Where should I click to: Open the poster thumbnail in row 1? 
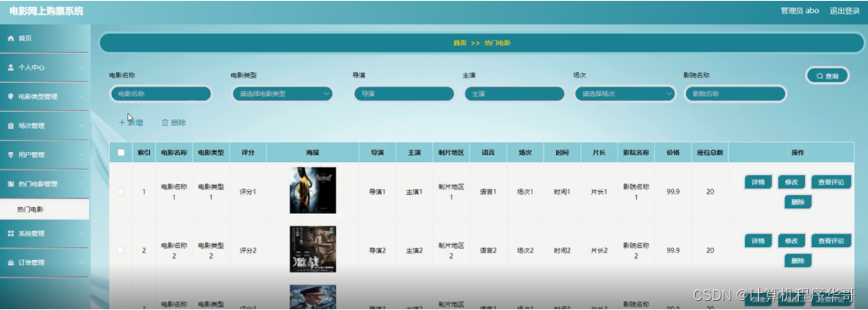[313, 190]
